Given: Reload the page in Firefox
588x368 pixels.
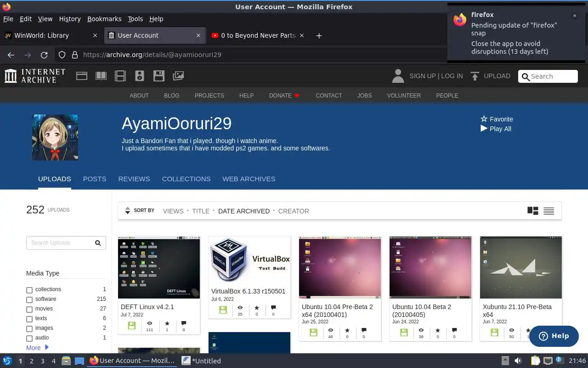Looking at the screenshot, I should [44, 55].
